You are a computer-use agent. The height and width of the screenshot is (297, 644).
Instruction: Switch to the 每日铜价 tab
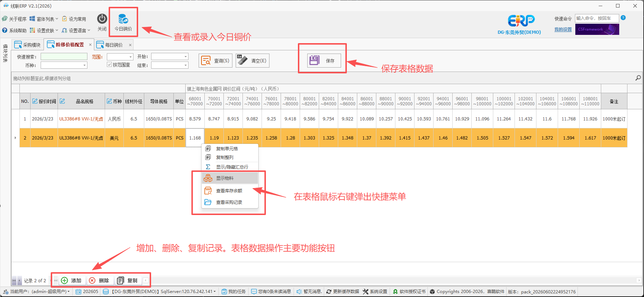[x=110, y=45]
